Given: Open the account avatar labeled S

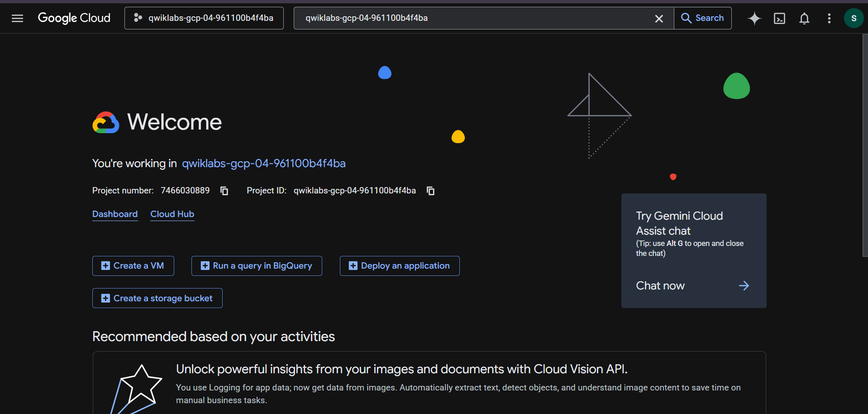Looking at the screenshot, I should (x=854, y=18).
